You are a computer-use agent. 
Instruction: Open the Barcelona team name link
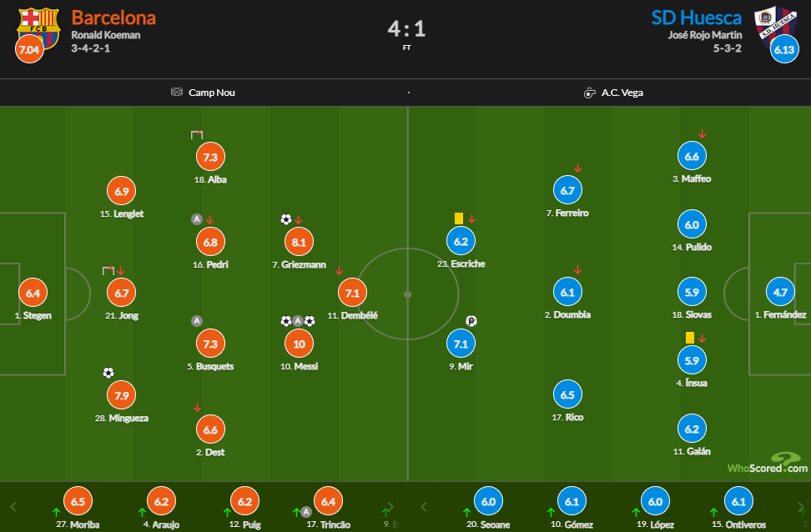click(113, 18)
